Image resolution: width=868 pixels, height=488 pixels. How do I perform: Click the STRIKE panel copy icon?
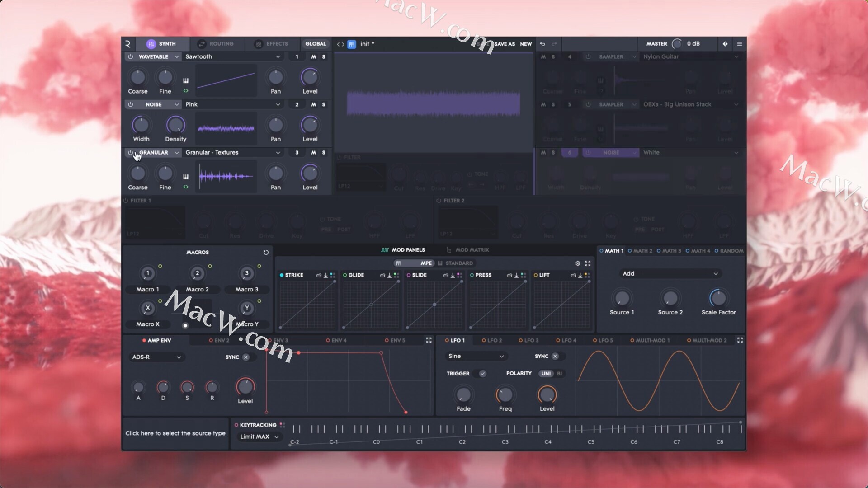[319, 275]
